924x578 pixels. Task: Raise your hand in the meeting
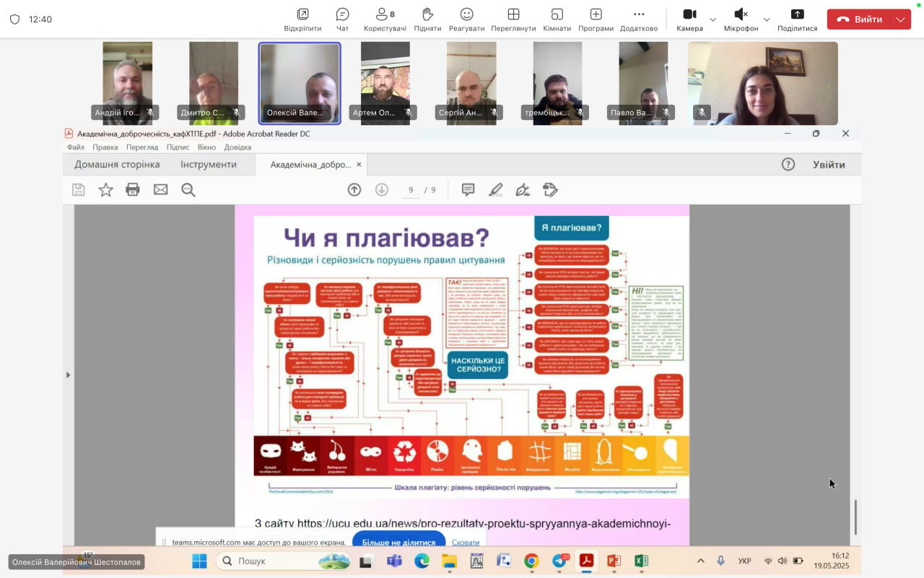(x=427, y=20)
